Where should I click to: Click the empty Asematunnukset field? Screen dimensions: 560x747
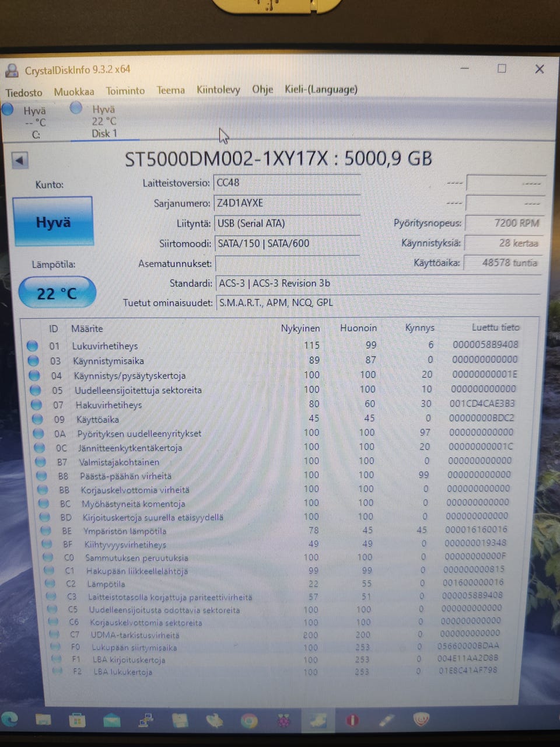pos(286,264)
